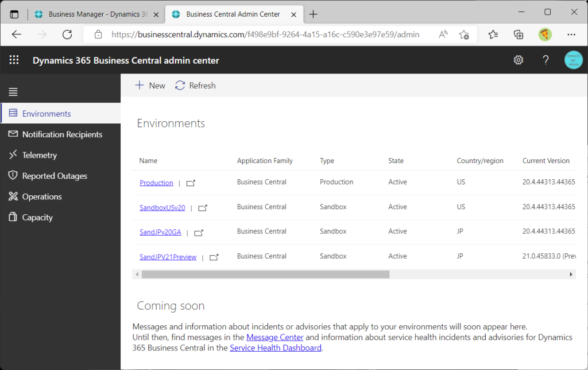Open the SandboxUSv20 environment link
The width and height of the screenshot is (588, 370).
[163, 207]
